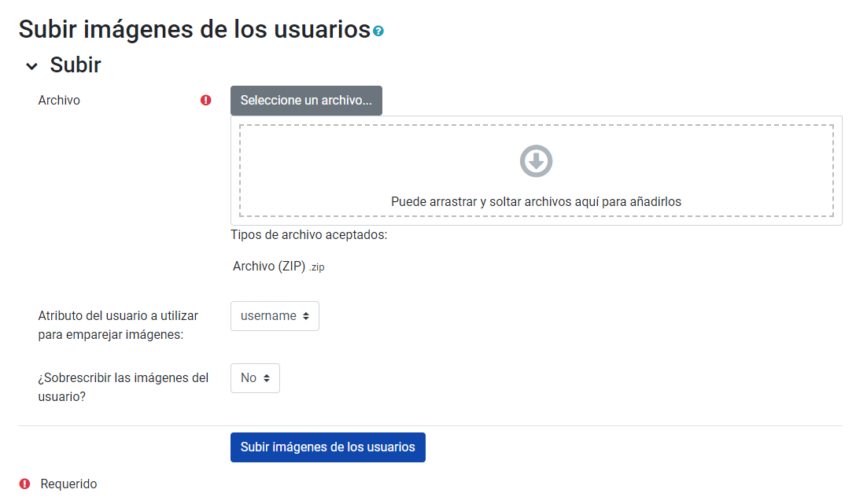Click the chevron beside the Subir heading

coord(31,66)
